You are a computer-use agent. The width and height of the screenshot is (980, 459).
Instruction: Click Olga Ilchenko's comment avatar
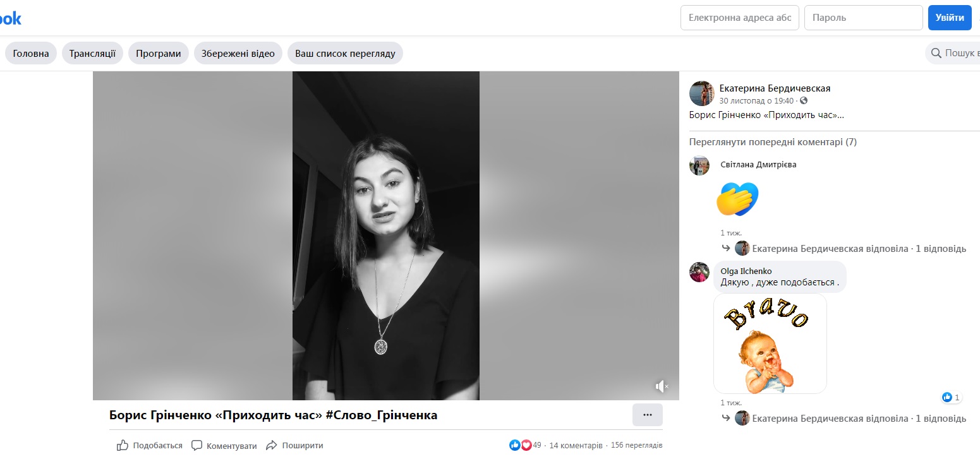point(699,272)
